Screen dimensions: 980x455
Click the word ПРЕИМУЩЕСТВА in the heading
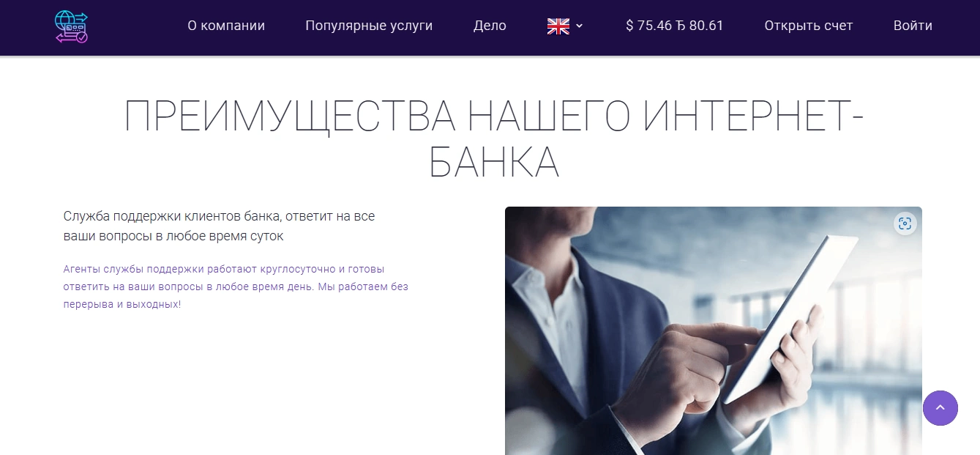[289, 116]
